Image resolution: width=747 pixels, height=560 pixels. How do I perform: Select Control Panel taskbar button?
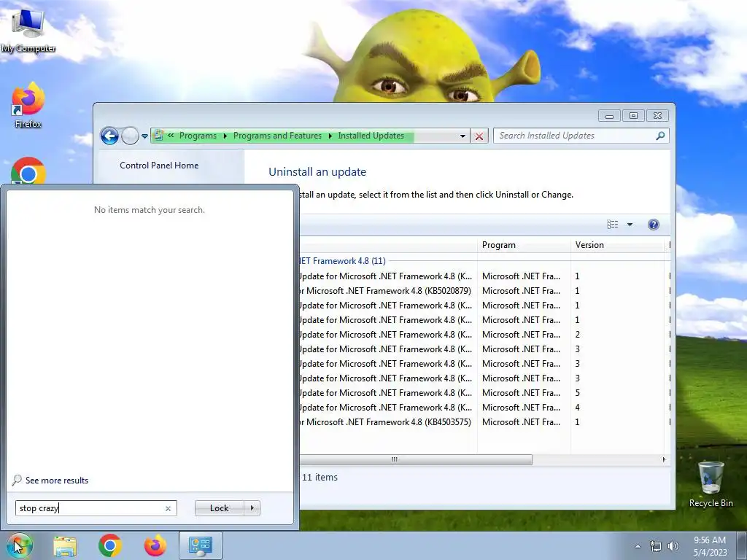click(200, 545)
